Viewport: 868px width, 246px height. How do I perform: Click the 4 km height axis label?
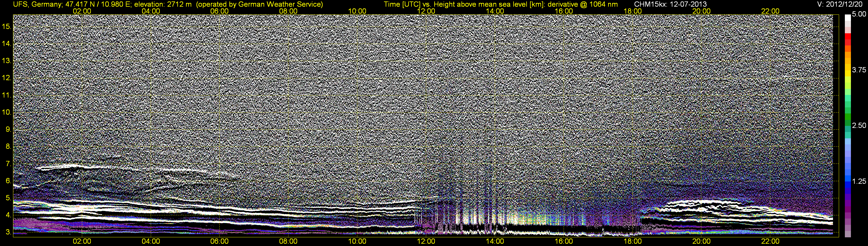tap(8, 215)
